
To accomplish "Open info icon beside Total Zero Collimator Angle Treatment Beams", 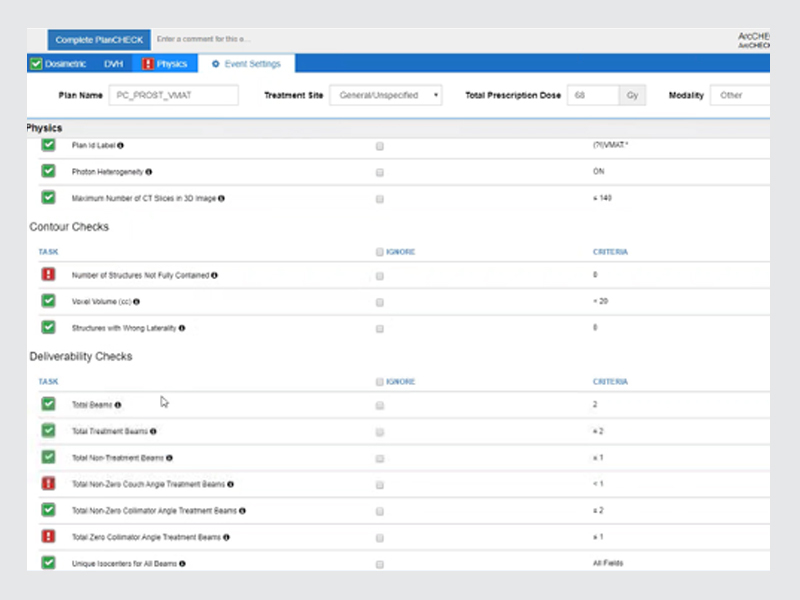I will [x=227, y=537].
